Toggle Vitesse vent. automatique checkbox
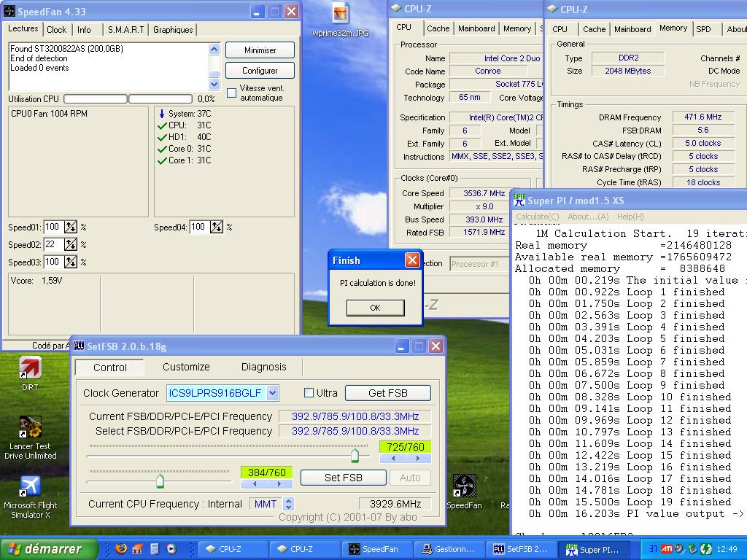 click(231, 93)
